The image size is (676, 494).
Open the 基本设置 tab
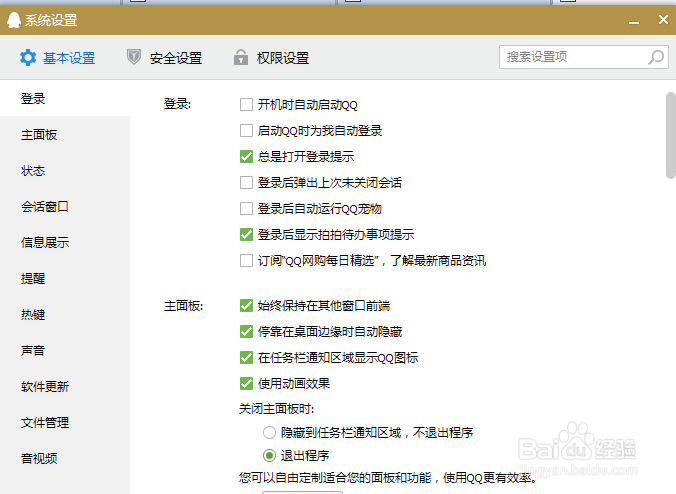[57, 58]
